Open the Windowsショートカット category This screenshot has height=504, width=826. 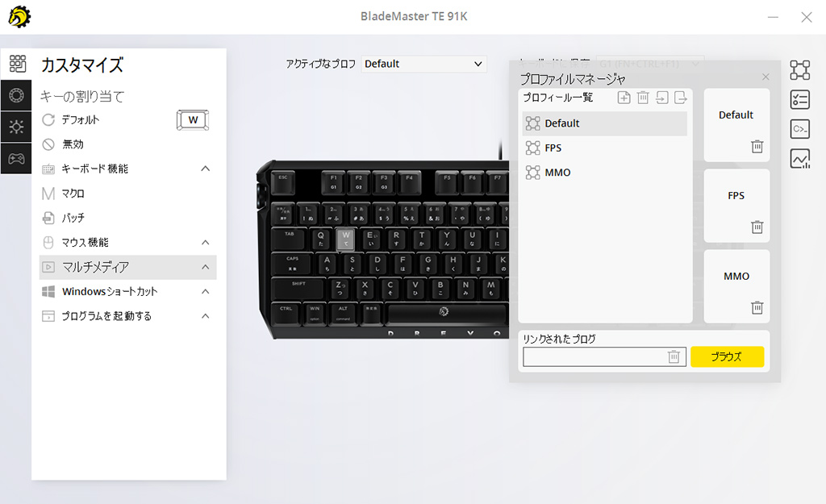[128, 291]
